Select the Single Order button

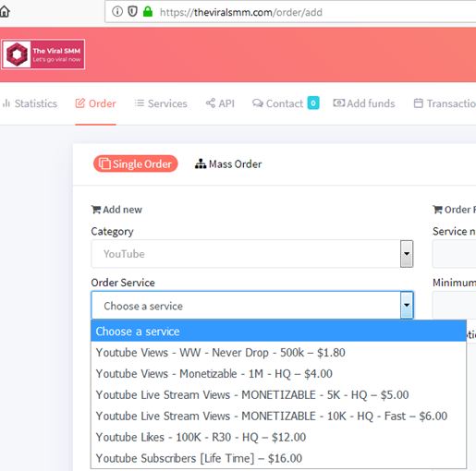[x=136, y=163]
